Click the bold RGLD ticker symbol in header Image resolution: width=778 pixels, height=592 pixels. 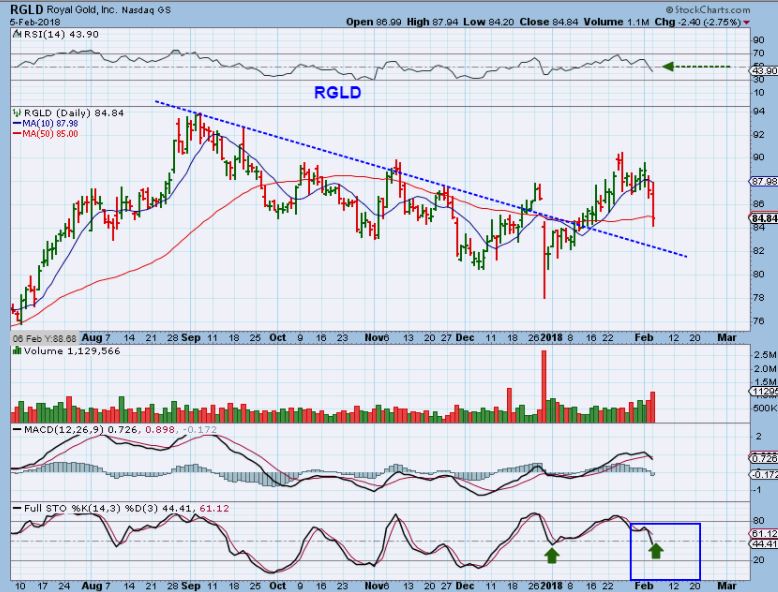28,9
